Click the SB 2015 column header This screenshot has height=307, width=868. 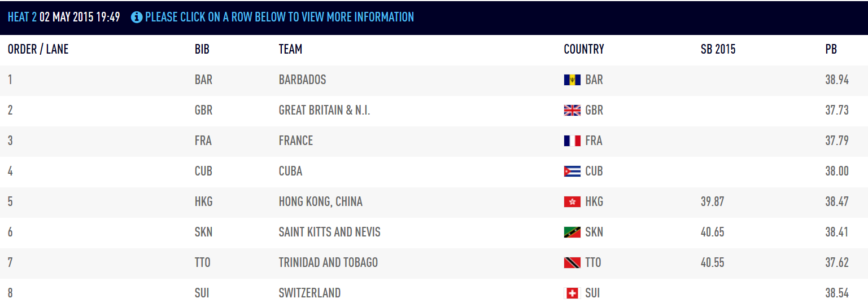click(718, 49)
